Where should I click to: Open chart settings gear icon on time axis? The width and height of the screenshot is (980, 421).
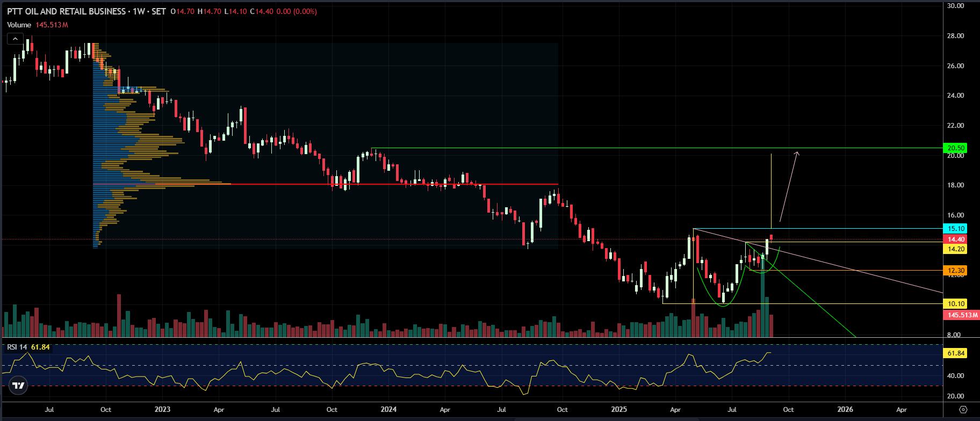963,409
